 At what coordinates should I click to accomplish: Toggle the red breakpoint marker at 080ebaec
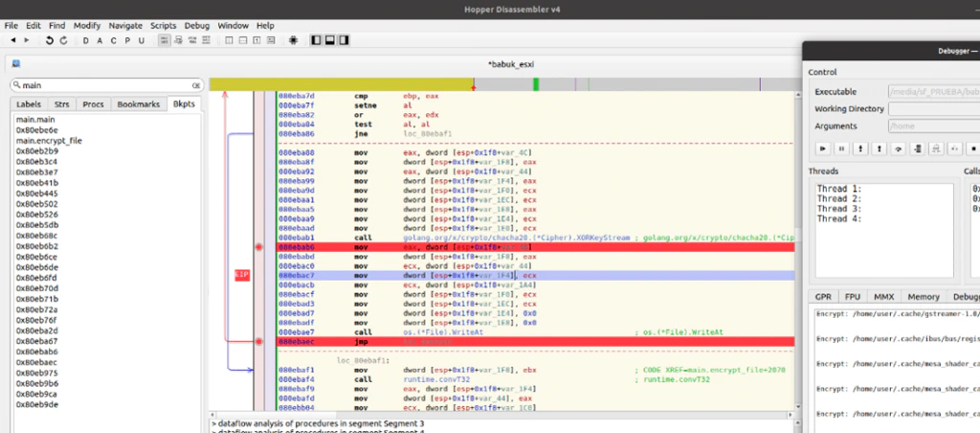click(x=258, y=342)
